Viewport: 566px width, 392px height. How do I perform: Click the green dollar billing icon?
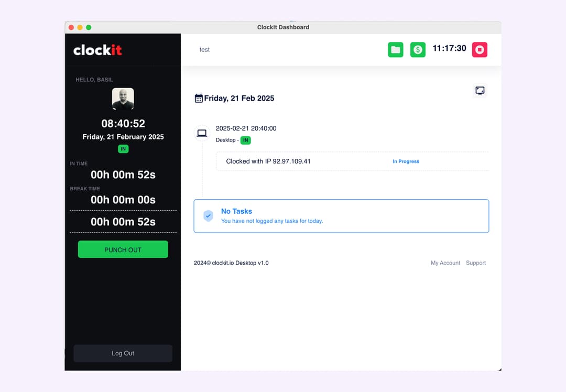418,49
